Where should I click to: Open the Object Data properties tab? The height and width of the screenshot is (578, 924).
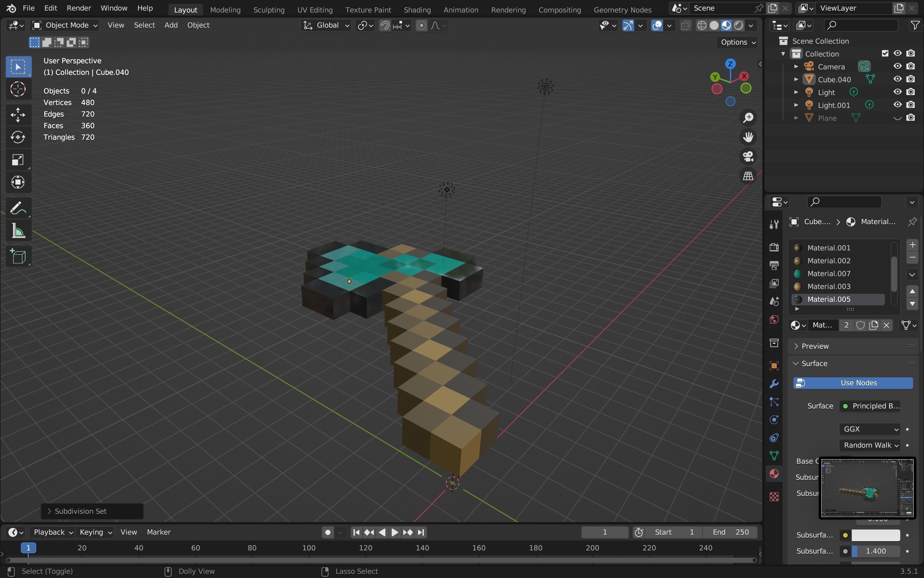tap(774, 456)
